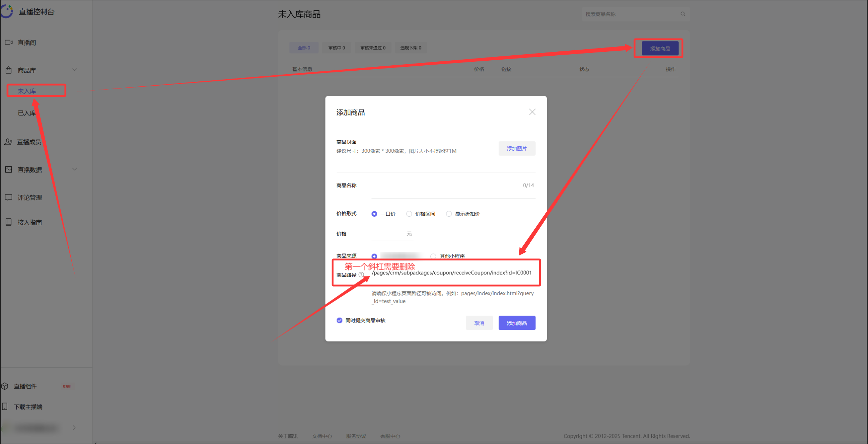Switch to the 审核未通过 0 tab
This screenshot has height=444, width=868.
click(x=373, y=47)
